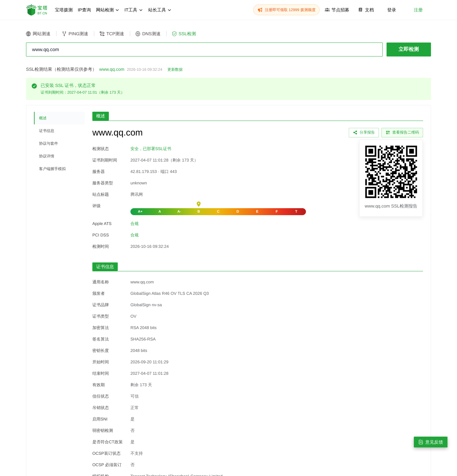Screen dimensions: 457x476
Task: Click the rating pin marker above B
Action: click(x=199, y=204)
